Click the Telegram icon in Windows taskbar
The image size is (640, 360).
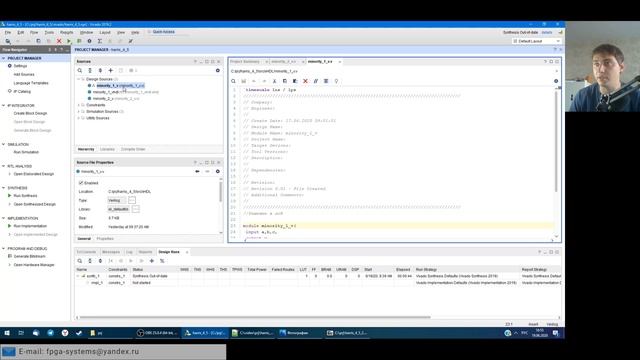pos(50,333)
